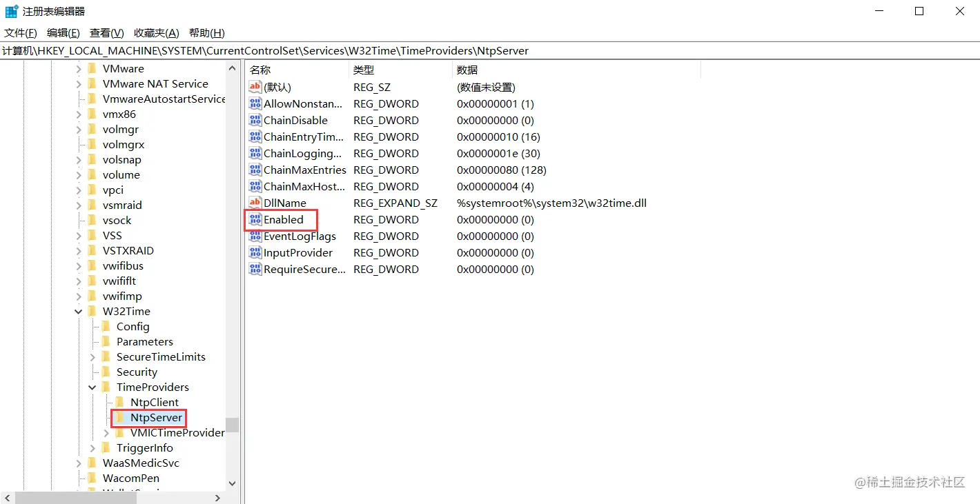Click the folder icon of vsock key
980x504 pixels.
[x=92, y=221]
